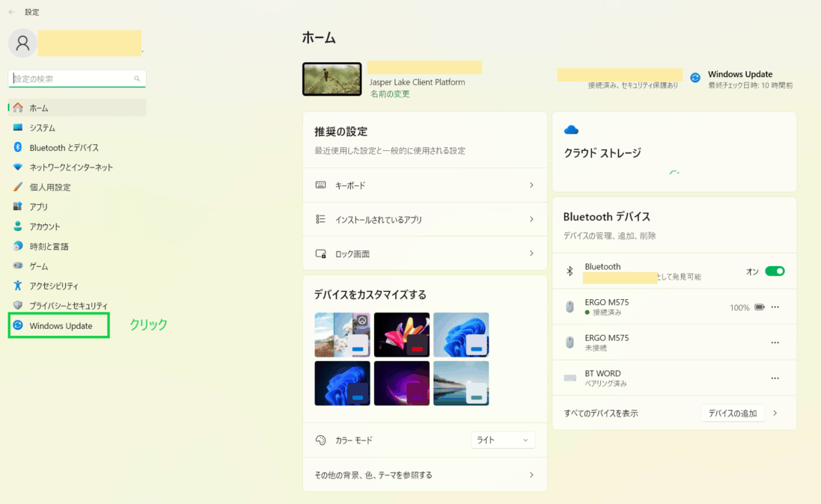Open the キーボード recommended setting
Screen dimensions: 821x504
click(x=425, y=185)
